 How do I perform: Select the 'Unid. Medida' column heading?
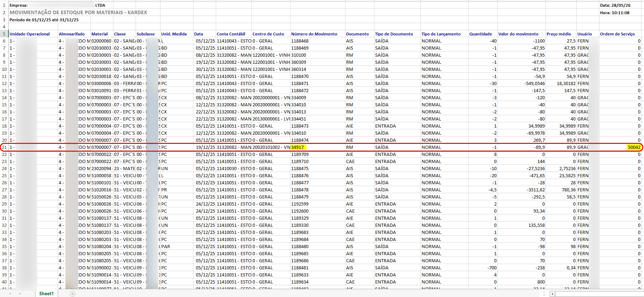[x=174, y=34]
